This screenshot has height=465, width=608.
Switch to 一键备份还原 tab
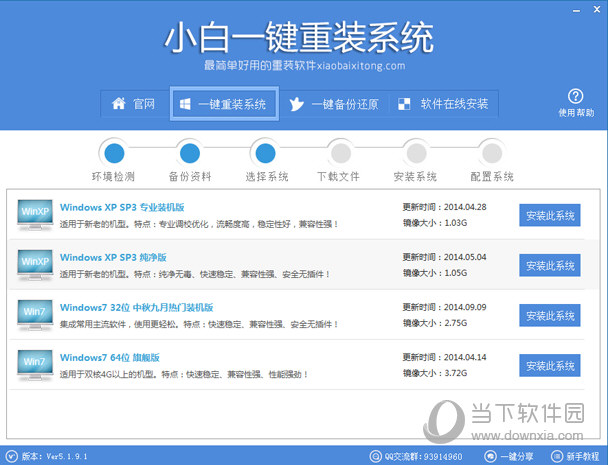334,104
